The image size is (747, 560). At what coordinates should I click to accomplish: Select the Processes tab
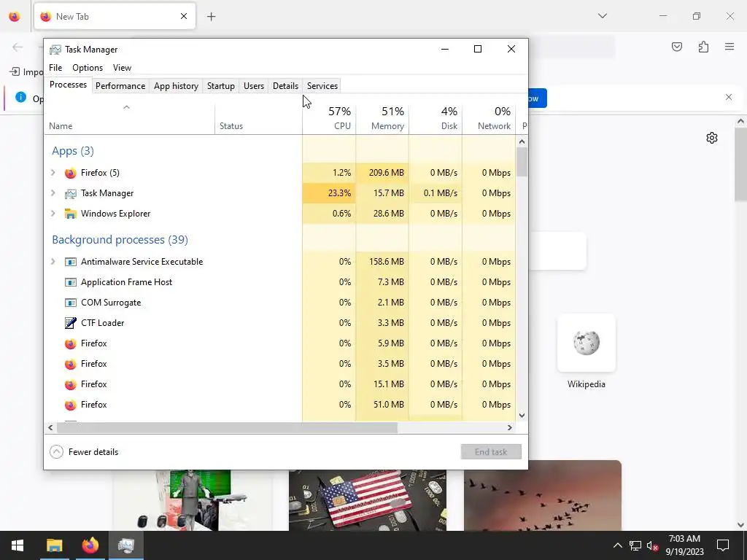[x=68, y=85]
